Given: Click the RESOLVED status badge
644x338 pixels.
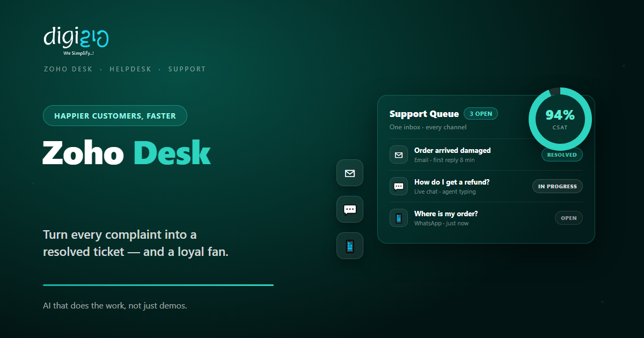Looking at the screenshot, I should (x=562, y=155).
